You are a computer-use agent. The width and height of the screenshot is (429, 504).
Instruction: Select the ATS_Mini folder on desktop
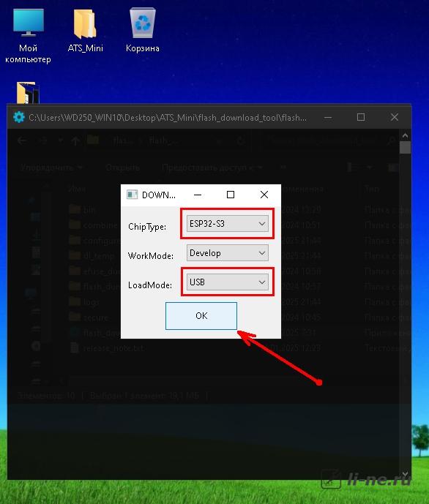pos(85,31)
